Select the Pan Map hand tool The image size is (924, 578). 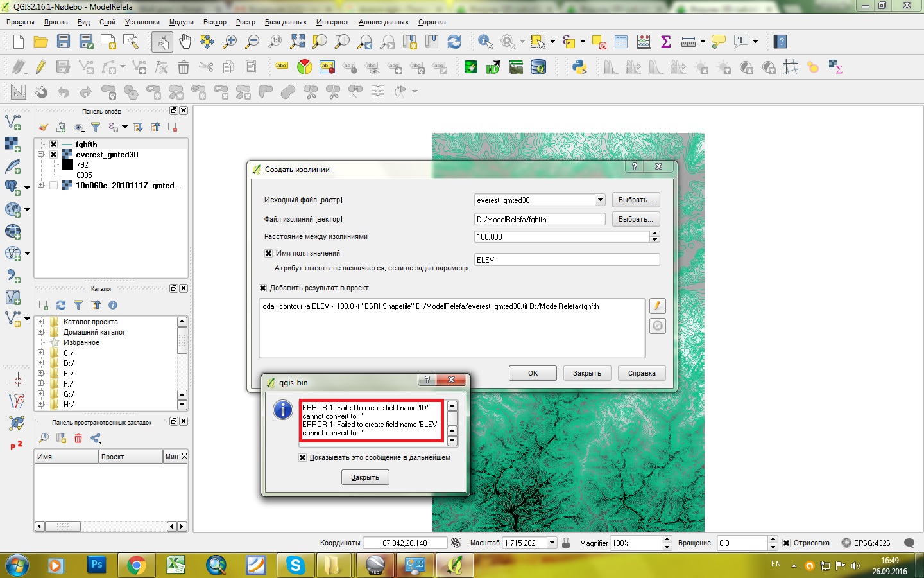click(x=185, y=42)
